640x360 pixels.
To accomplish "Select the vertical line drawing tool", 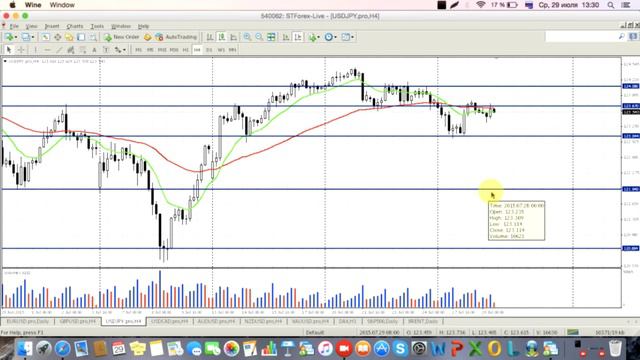I will click(36, 50).
